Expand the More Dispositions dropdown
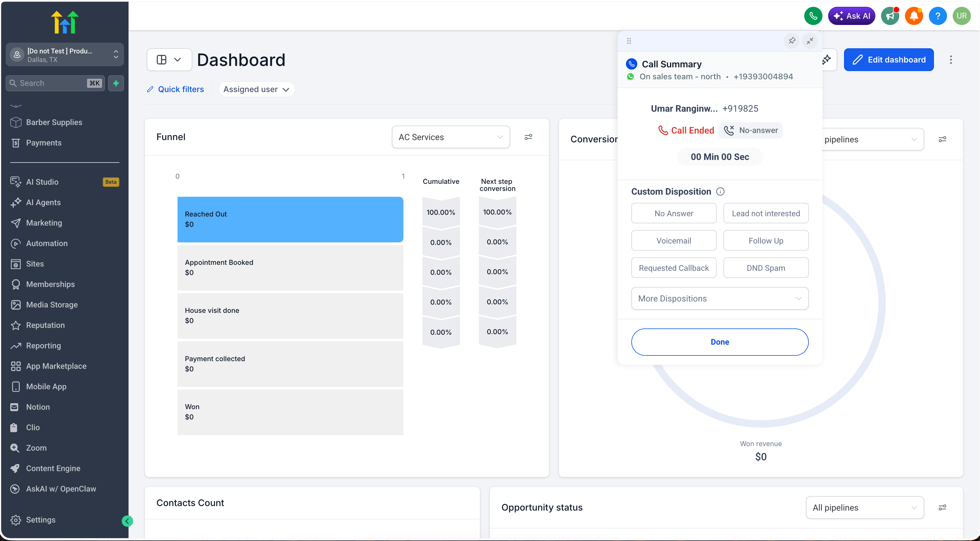980x541 pixels. (720, 298)
